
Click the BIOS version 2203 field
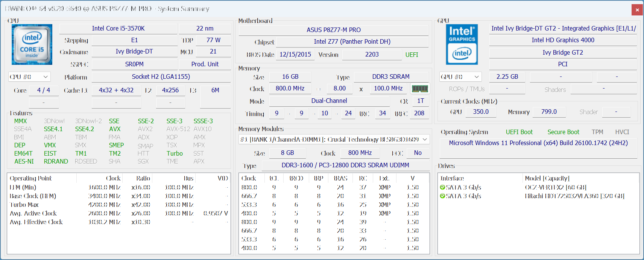(x=372, y=55)
